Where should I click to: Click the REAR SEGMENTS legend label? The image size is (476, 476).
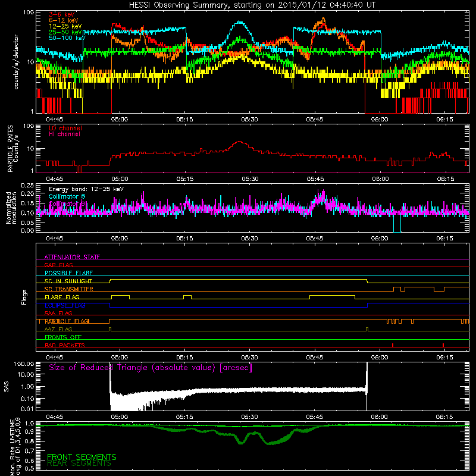coord(79,464)
